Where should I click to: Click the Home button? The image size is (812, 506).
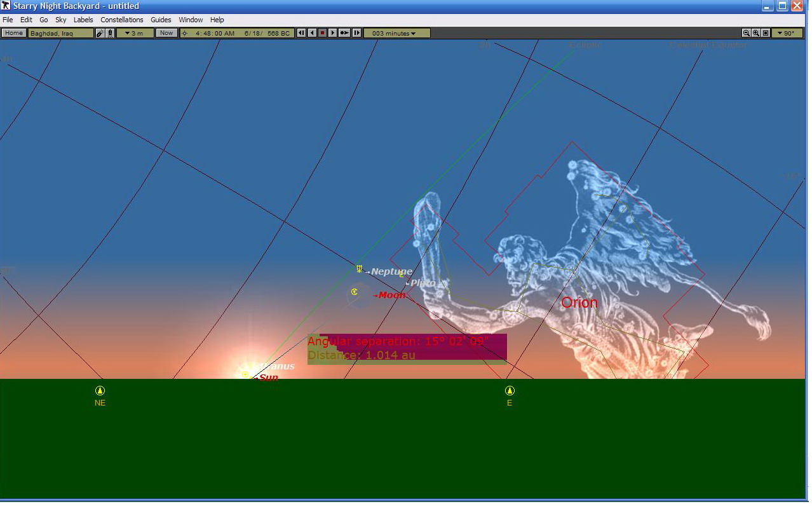pos(13,33)
